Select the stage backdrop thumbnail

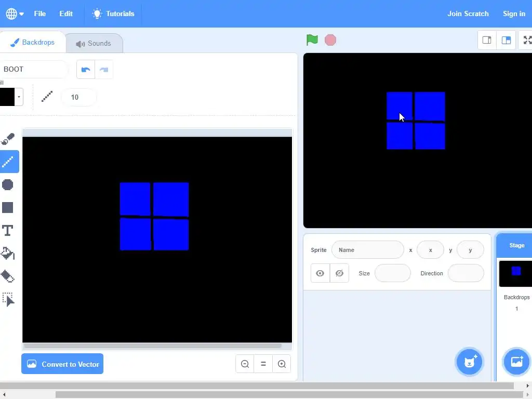point(516,273)
